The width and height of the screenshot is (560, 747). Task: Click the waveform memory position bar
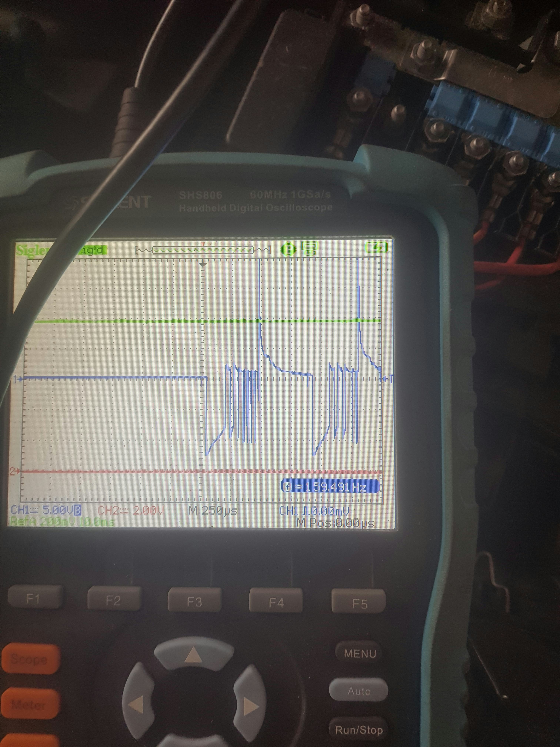coord(203,250)
